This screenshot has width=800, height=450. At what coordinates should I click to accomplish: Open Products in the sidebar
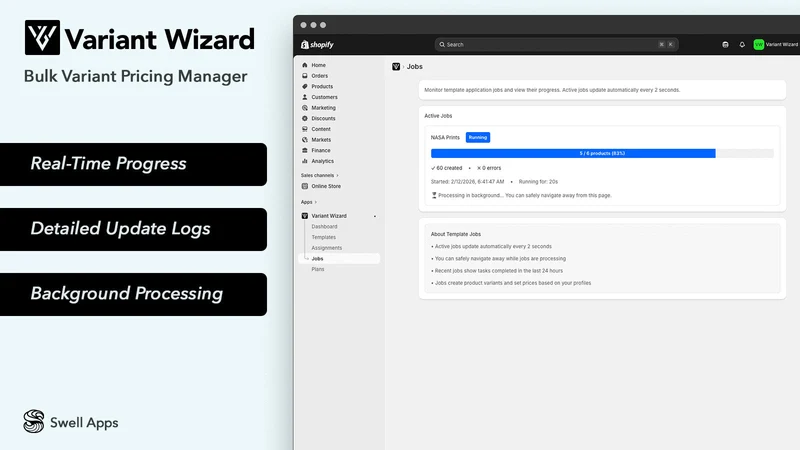(322, 87)
